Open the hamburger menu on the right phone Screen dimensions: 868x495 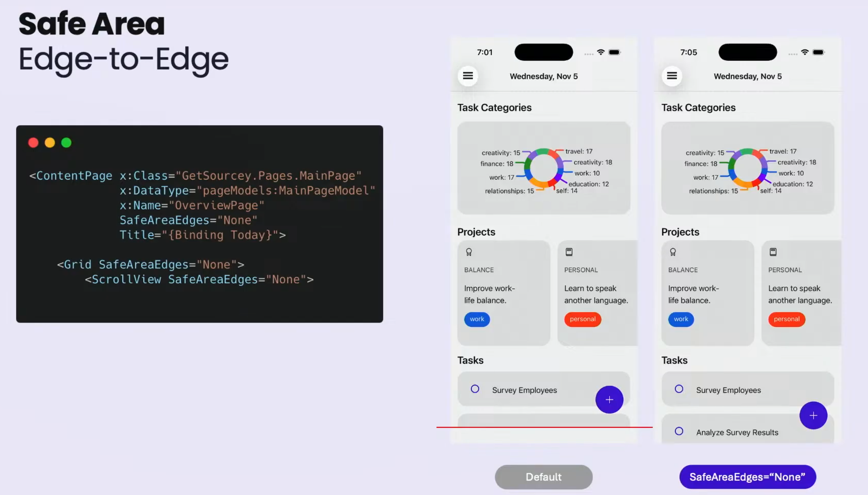672,76
